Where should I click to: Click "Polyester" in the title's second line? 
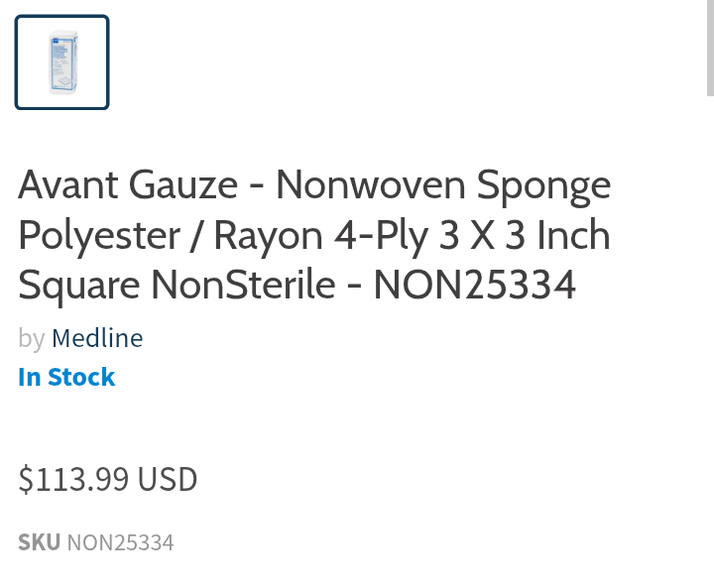click(99, 236)
